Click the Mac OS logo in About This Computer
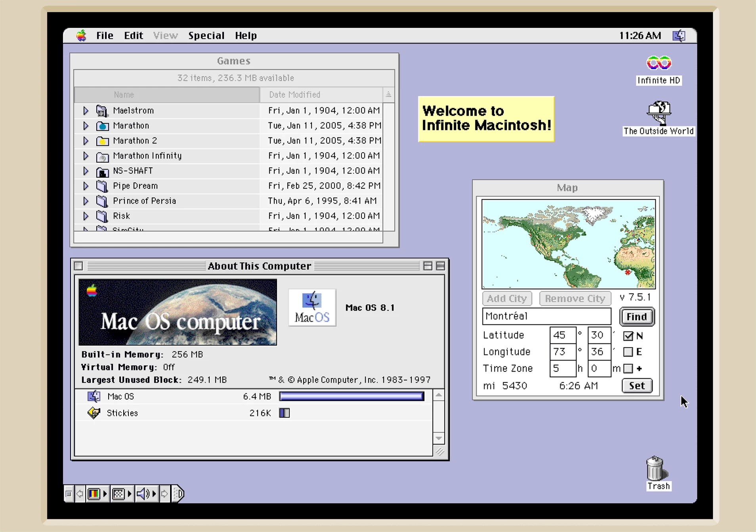Viewport: 756px width, 532px height. [312, 307]
